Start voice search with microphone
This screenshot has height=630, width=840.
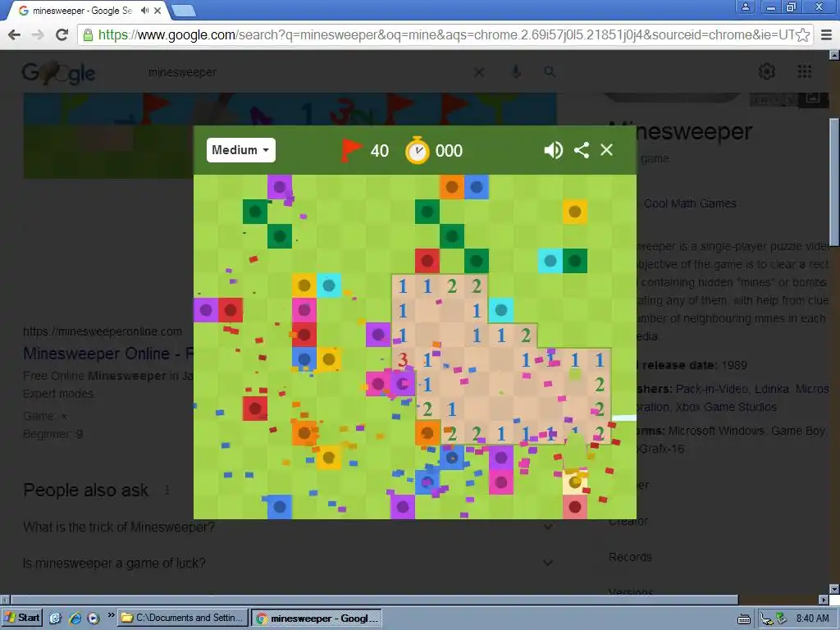point(516,72)
